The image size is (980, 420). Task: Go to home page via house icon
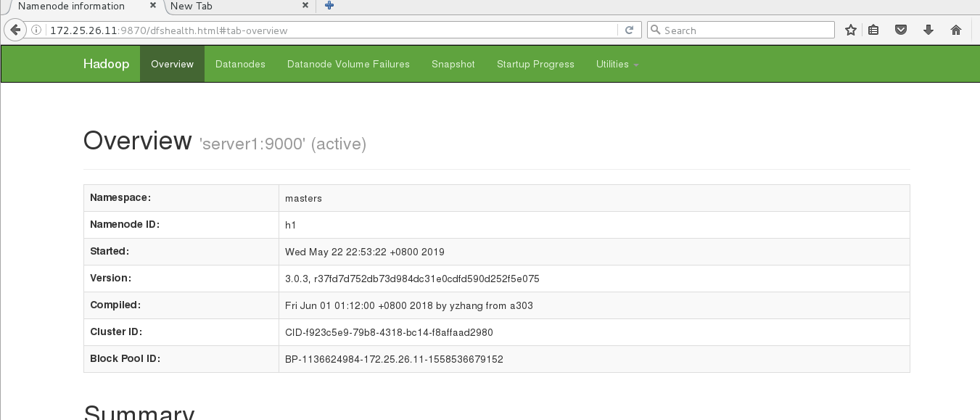pos(955,30)
